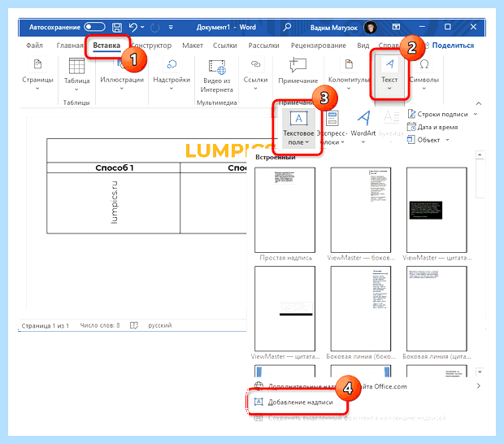Open the proofing book icon
Screen dimensions: 504x444
click(134, 325)
